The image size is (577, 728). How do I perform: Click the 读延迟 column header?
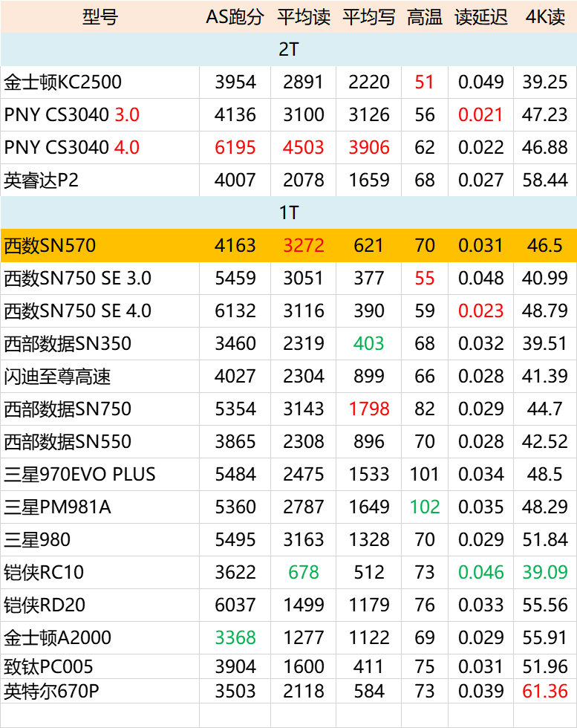(481, 17)
